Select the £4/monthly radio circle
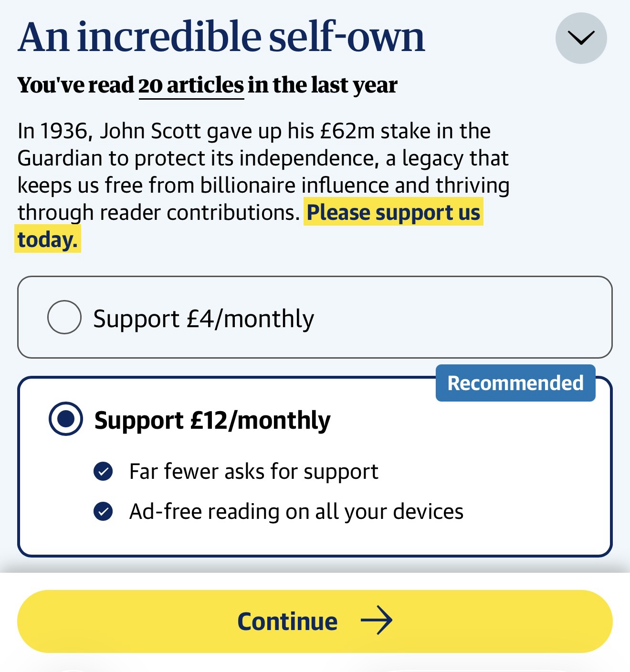 pos(64,317)
